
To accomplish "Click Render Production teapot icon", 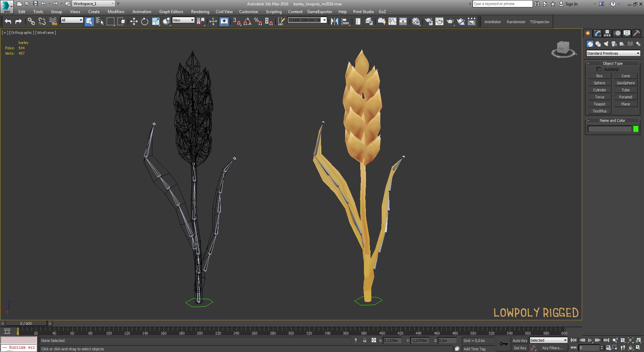I will (450, 21).
